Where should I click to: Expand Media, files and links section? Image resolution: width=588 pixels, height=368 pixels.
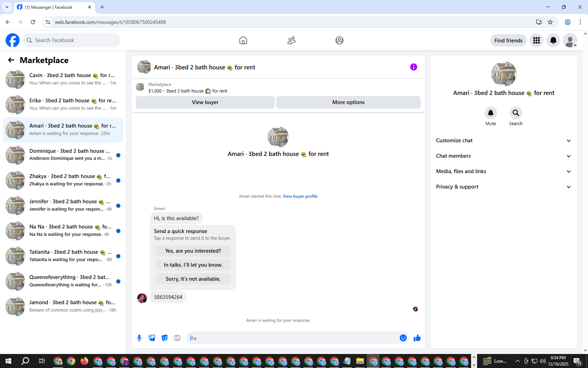click(504, 171)
